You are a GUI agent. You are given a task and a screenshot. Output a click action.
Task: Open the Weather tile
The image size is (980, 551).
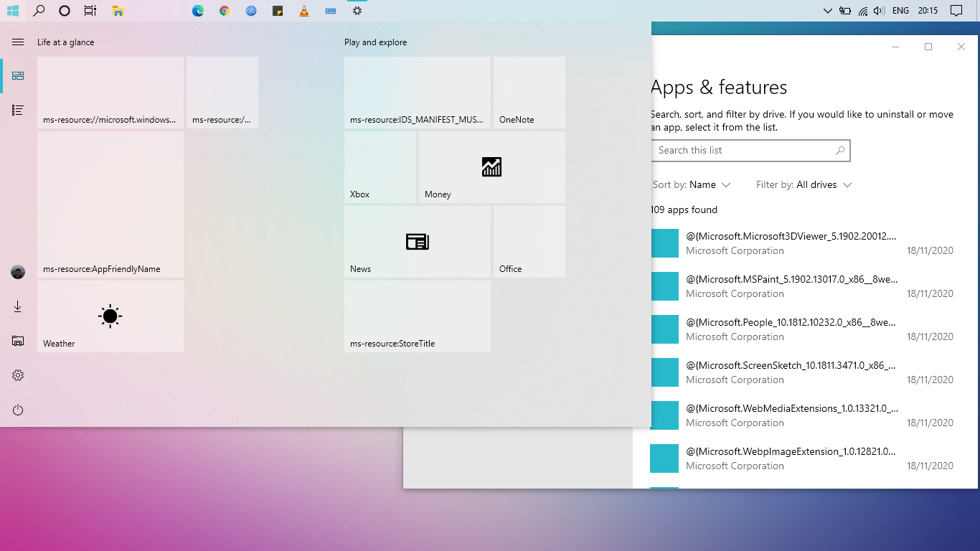110,316
